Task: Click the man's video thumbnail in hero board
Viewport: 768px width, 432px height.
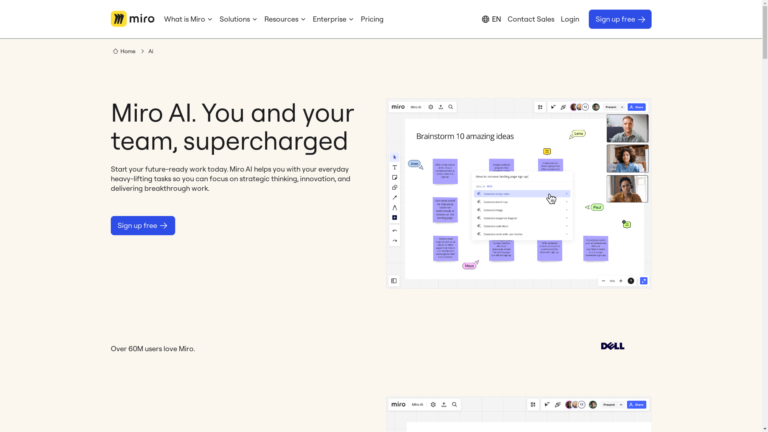Action: [627, 128]
